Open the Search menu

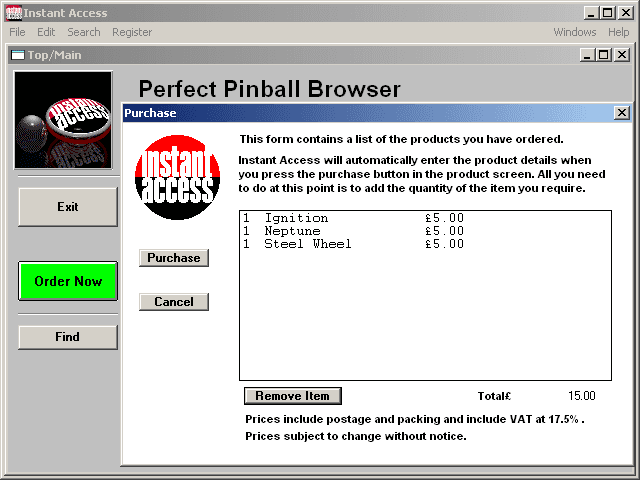[84, 32]
